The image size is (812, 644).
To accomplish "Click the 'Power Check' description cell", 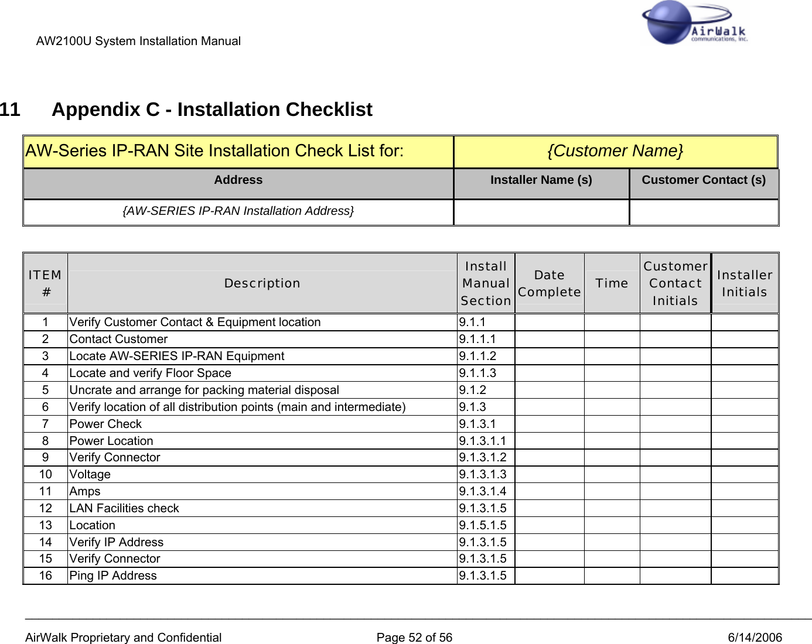I will coord(262,424).
